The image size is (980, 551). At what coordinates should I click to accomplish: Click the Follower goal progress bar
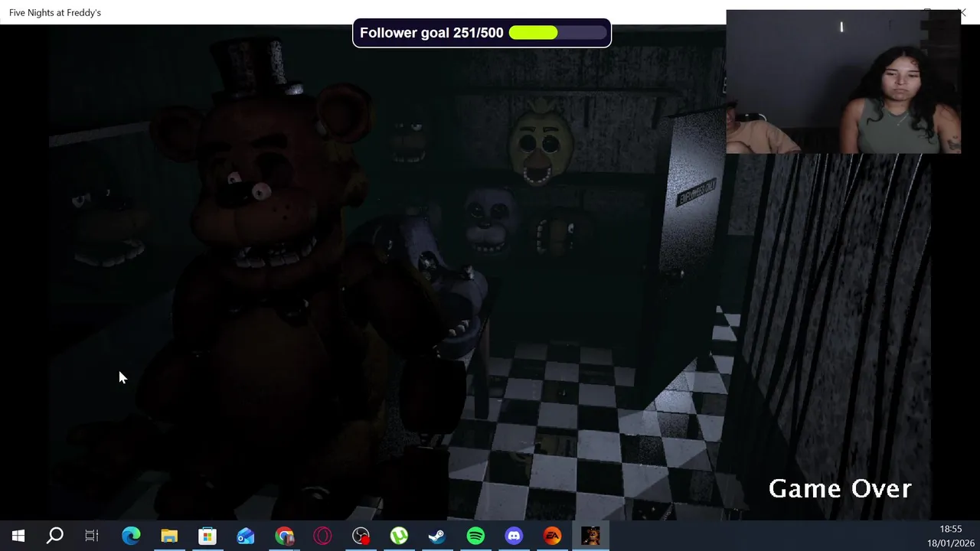[557, 33]
